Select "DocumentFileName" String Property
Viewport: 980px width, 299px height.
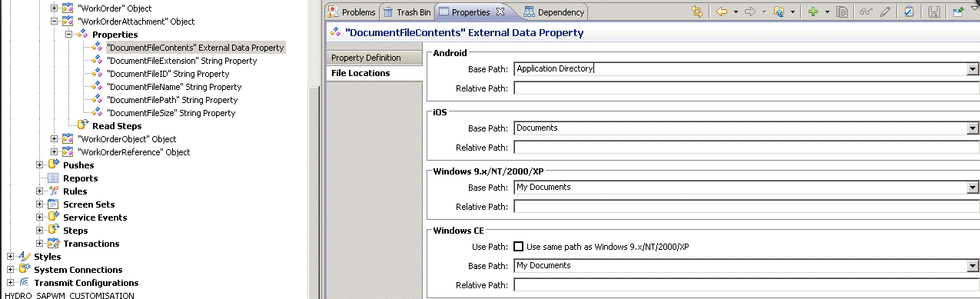174,87
